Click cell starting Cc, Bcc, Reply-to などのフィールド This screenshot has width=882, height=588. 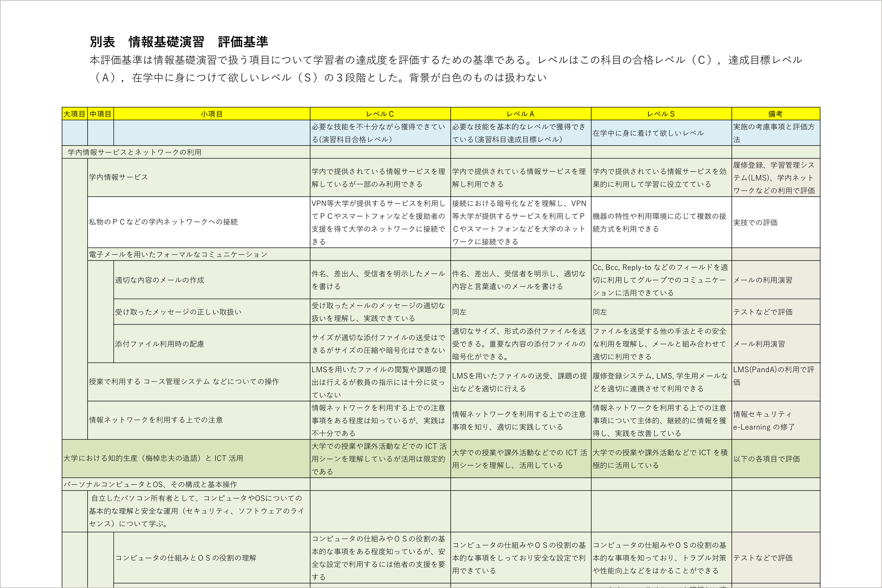click(x=661, y=280)
